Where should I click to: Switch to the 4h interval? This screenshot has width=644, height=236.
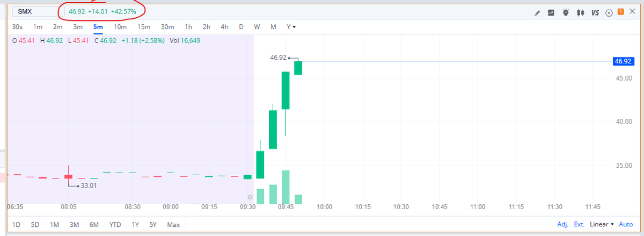tap(224, 26)
